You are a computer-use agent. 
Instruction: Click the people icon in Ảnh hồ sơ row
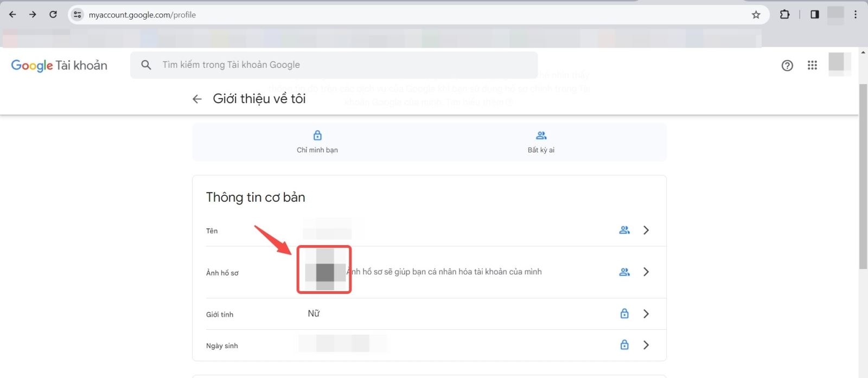(624, 272)
